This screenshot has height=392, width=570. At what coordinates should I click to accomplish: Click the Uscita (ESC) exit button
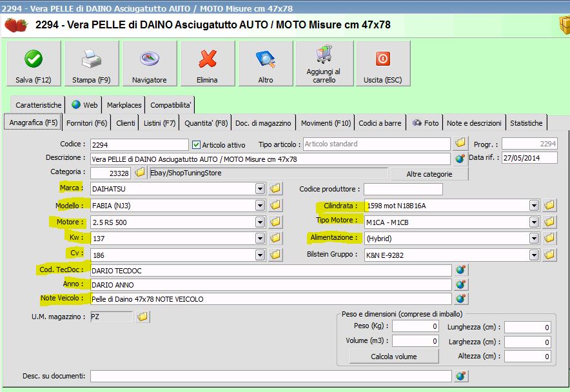coord(383,63)
